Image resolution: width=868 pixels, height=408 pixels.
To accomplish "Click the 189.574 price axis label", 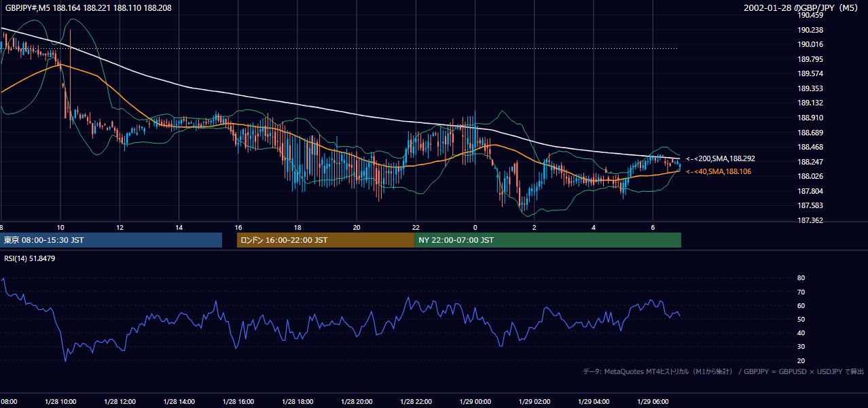I will pos(810,73).
